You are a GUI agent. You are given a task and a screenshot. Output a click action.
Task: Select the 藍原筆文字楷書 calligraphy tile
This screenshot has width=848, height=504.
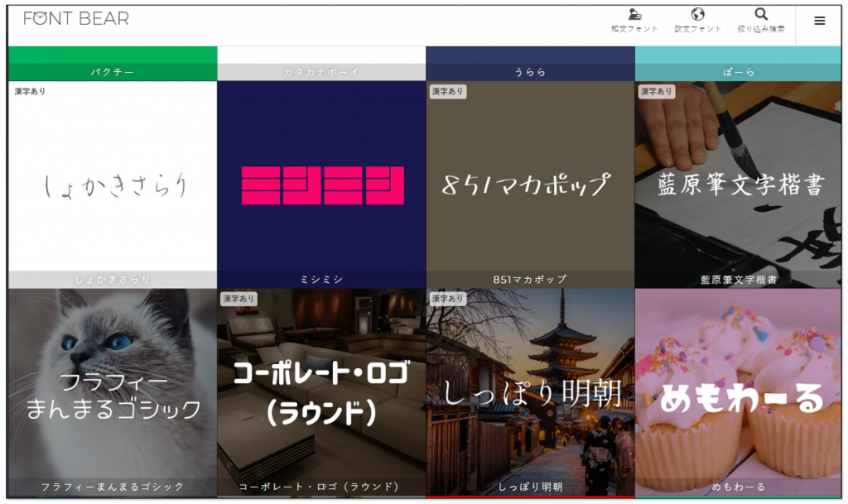(x=740, y=185)
